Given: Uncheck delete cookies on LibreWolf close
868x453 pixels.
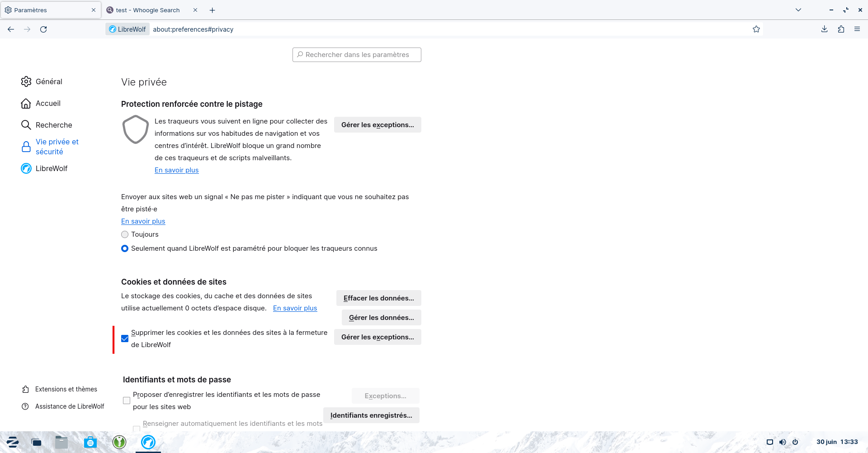Looking at the screenshot, I should tap(125, 339).
